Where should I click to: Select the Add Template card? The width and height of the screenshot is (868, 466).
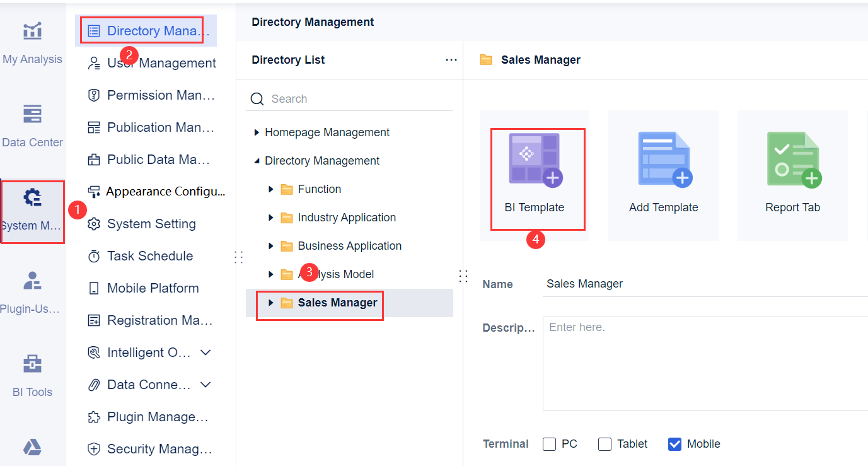coord(663,175)
